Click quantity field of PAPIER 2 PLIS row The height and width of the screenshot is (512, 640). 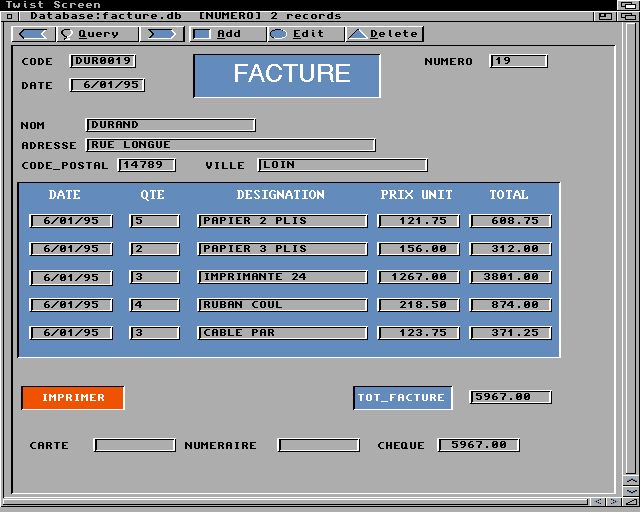pos(155,221)
